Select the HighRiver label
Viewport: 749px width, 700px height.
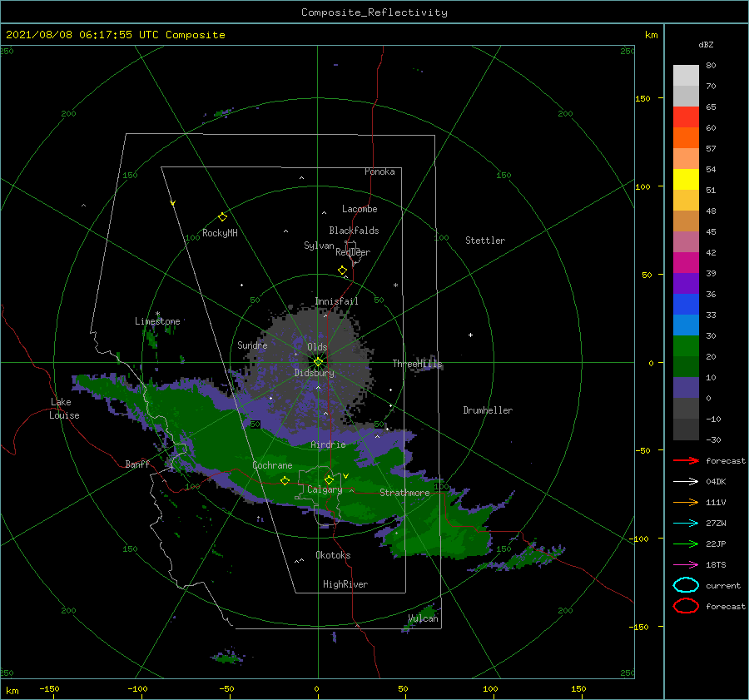tap(345, 584)
